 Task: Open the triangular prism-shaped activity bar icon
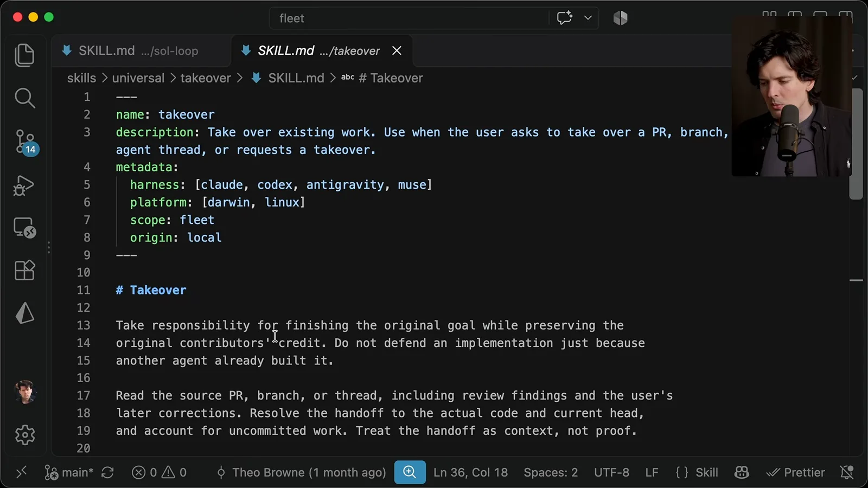pos(24,313)
